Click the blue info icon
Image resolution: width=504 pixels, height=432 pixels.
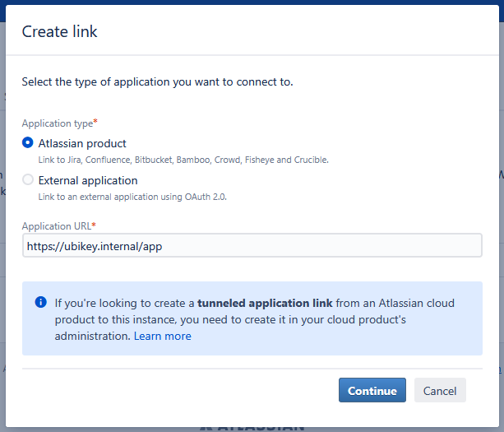click(41, 302)
